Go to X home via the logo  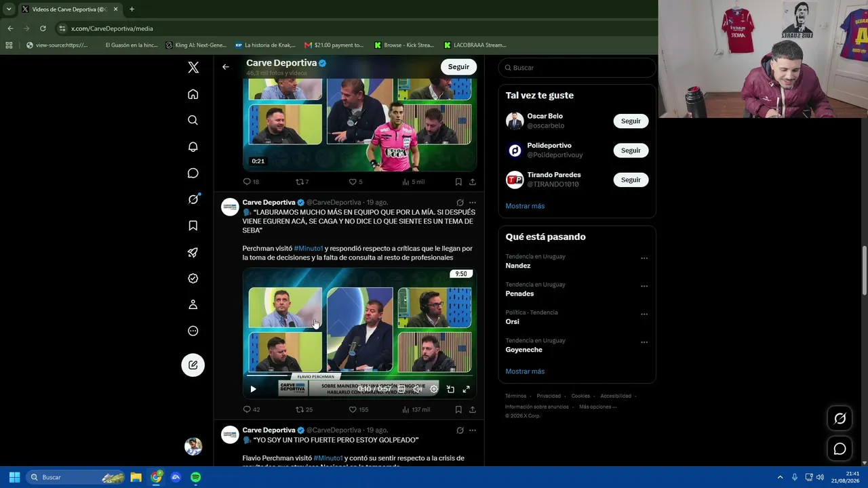click(x=193, y=67)
